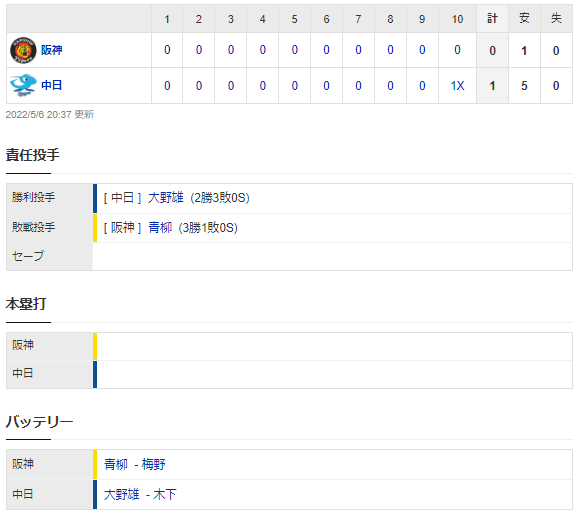Image resolution: width=581 pixels, height=515 pixels.
Task: Click 中日 5th inning score
Action: (x=295, y=86)
